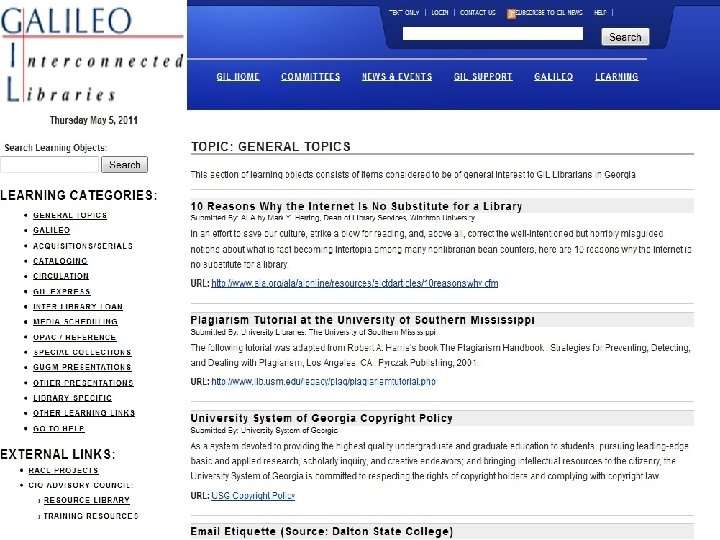The height and width of the screenshot is (540, 720).
Task: Click the RSS feed icon near Subscribe
Action: pyautogui.click(x=511, y=14)
